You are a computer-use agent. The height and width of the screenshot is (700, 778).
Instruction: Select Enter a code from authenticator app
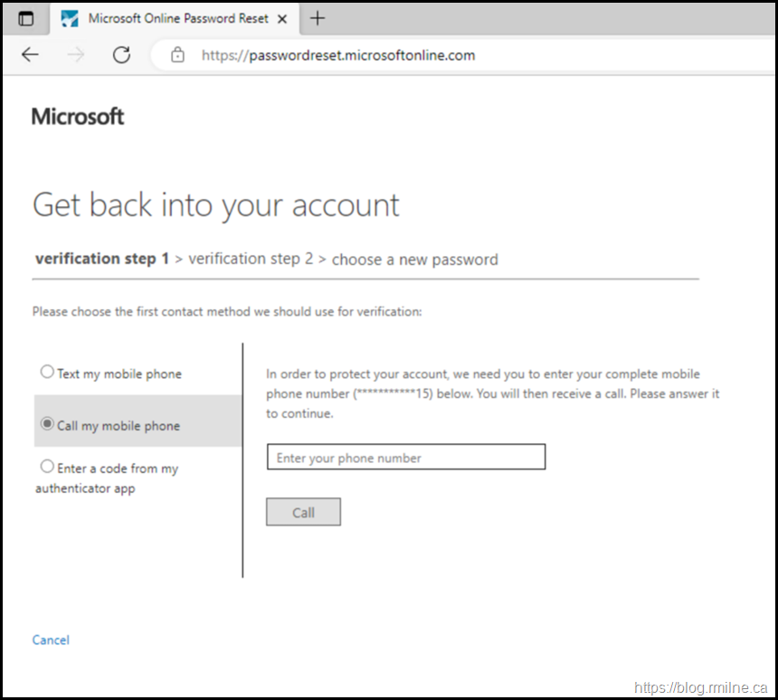[x=47, y=468]
